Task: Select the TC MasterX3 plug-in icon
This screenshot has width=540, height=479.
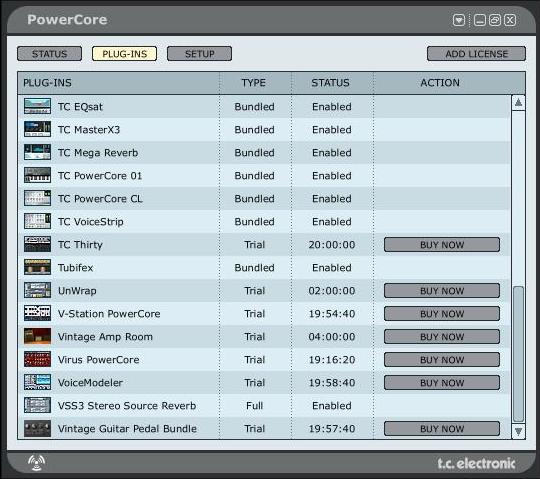Action: tap(37, 129)
